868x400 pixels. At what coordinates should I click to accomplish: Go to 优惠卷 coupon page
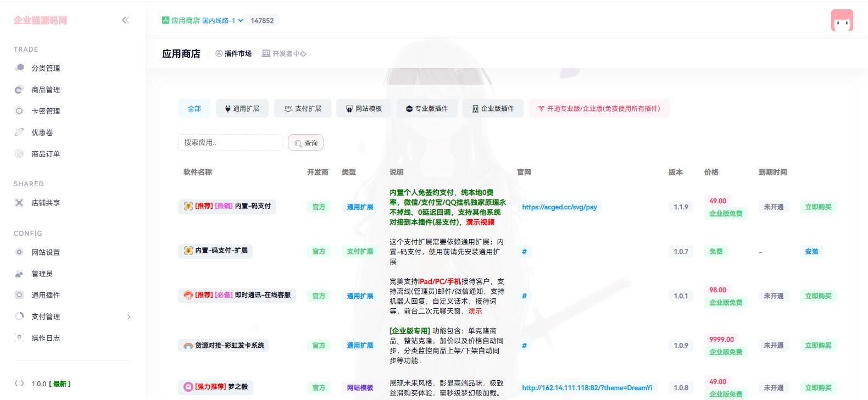42,132
